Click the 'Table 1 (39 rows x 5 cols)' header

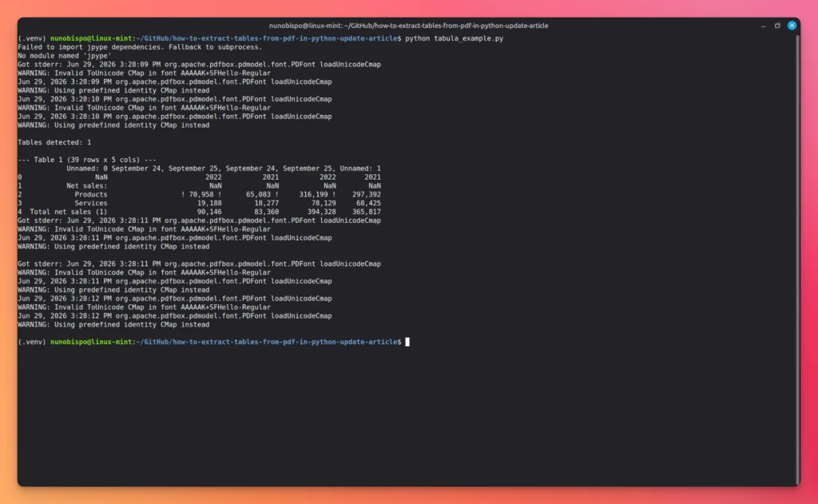(87, 160)
